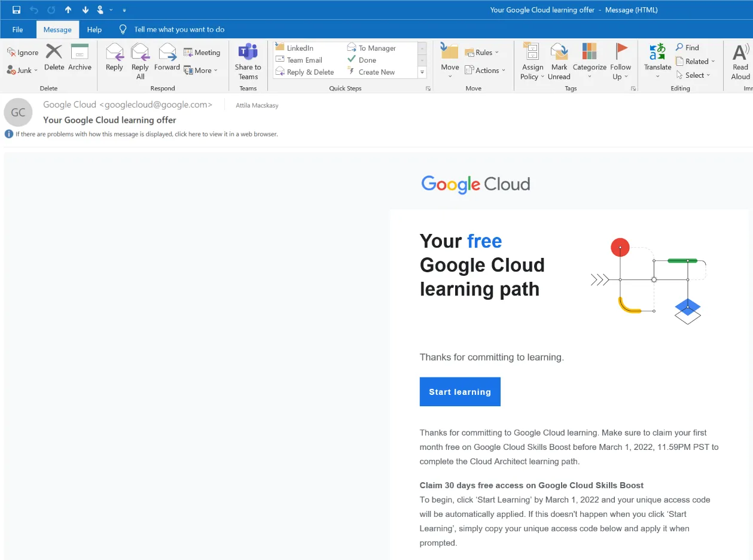
Task: Forward the email
Action: click(x=167, y=57)
